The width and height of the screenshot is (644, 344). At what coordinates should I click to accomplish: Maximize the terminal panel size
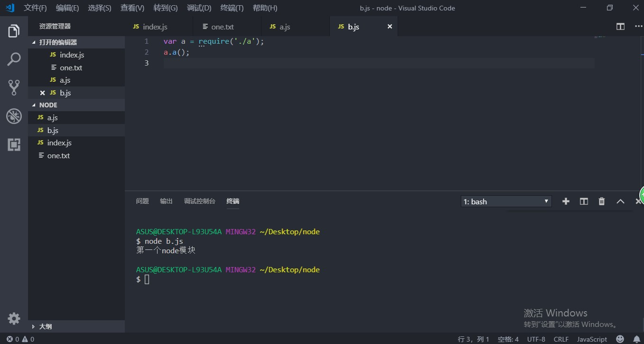[620, 201]
